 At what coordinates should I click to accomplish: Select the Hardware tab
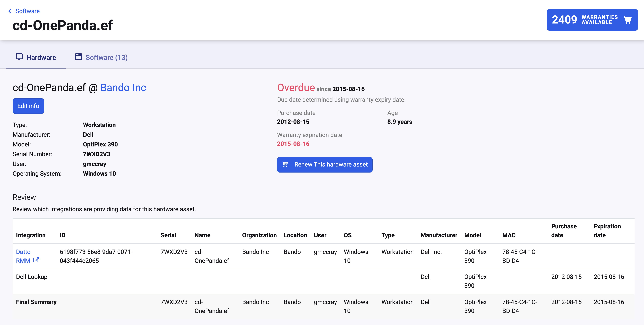coord(36,57)
